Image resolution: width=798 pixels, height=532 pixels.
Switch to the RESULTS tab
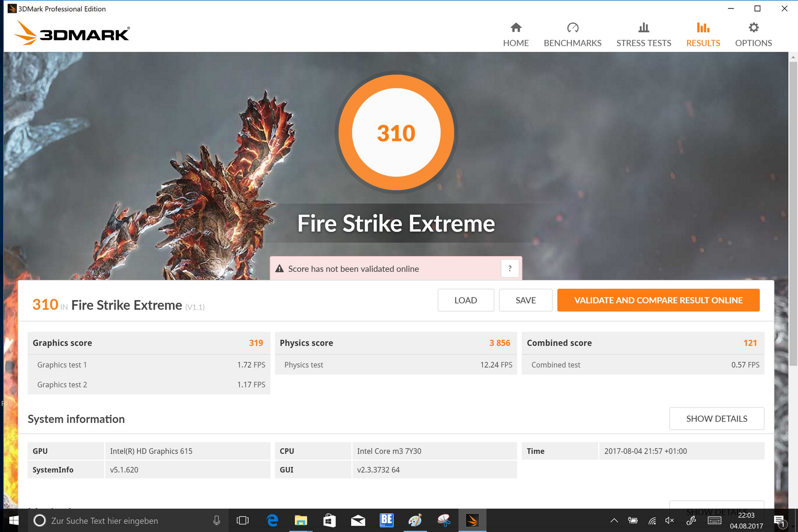tap(703, 35)
